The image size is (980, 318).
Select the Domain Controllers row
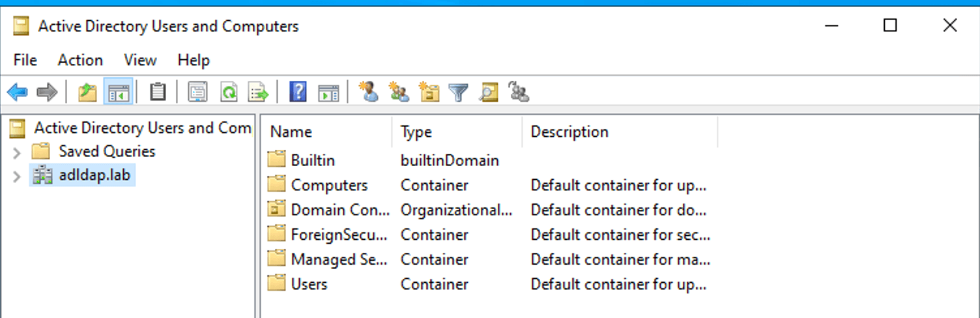click(489, 210)
